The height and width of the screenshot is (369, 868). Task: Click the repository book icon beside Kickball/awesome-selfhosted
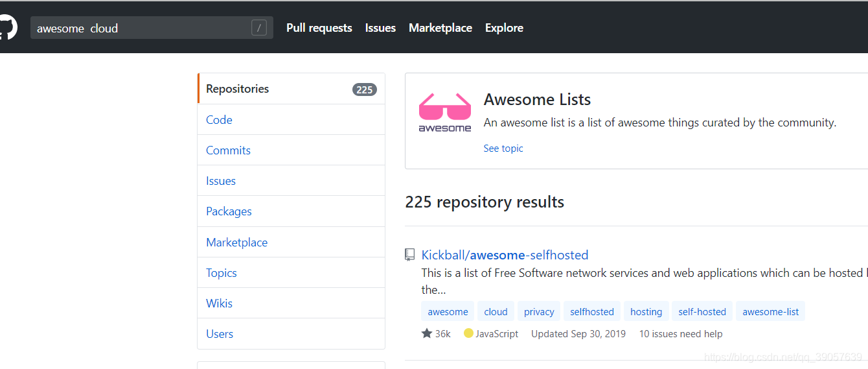point(410,255)
